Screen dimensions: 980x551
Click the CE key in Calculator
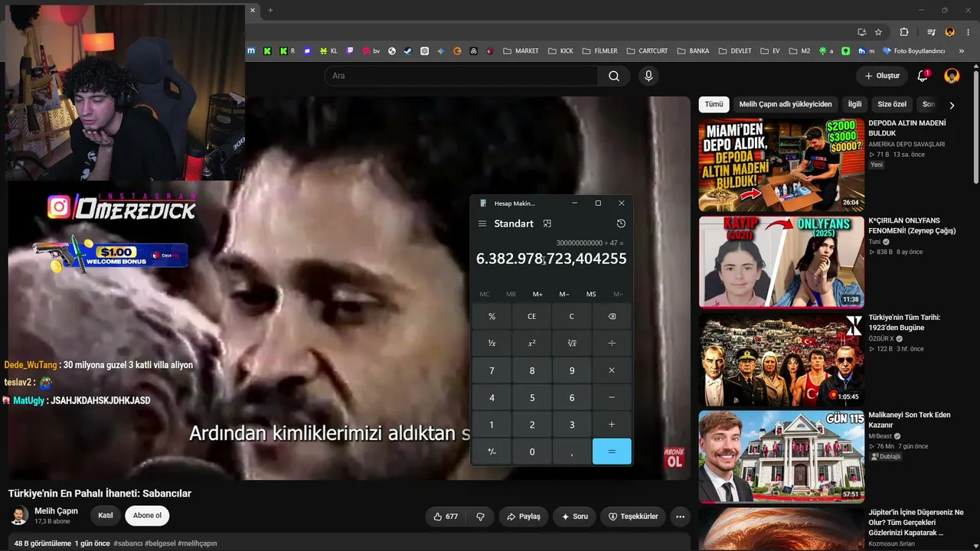pos(532,316)
